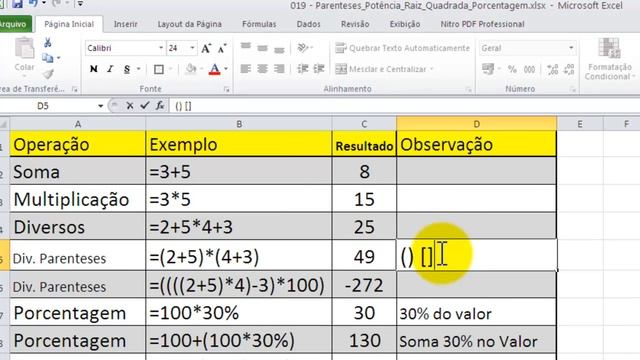Confirm cell entry with checkmark icon
The height and width of the screenshot is (360, 640).
[x=144, y=106]
